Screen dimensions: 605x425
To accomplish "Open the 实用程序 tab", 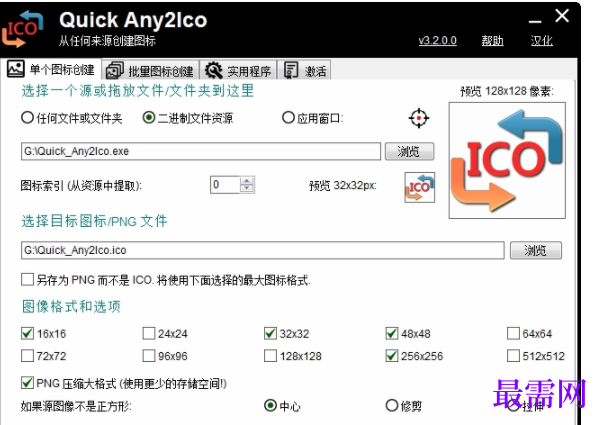I will tap(238, 71).
